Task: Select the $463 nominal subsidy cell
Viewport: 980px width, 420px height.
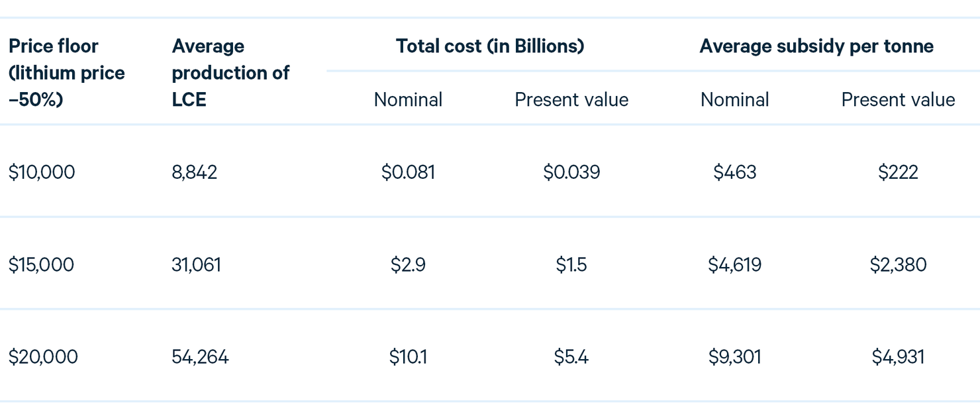Action: tap(734, 172)
